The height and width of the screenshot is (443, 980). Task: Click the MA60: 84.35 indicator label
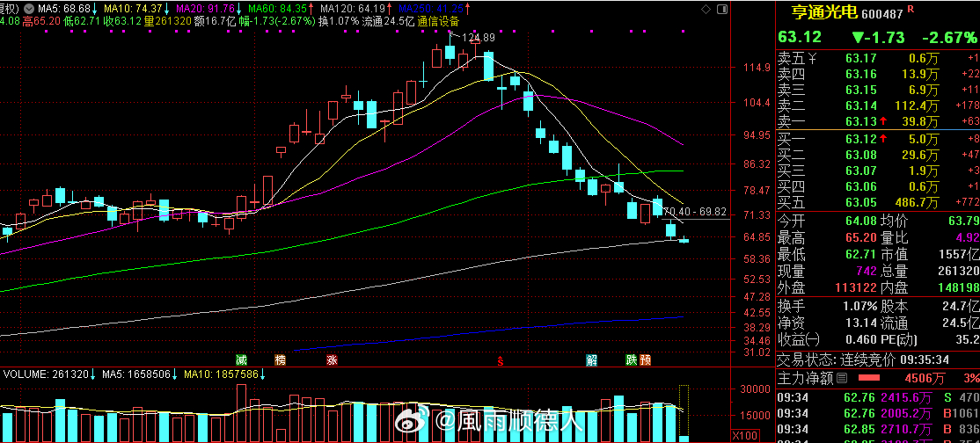coord(277,9)
